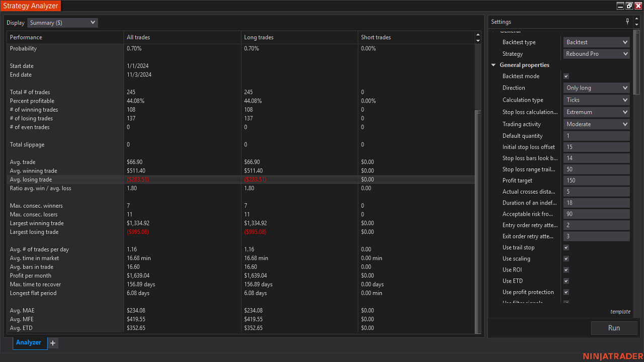This screenshot has height=362, width=644.
Task: Click the Avg. losing trade row label
Action: pos(31,179)
